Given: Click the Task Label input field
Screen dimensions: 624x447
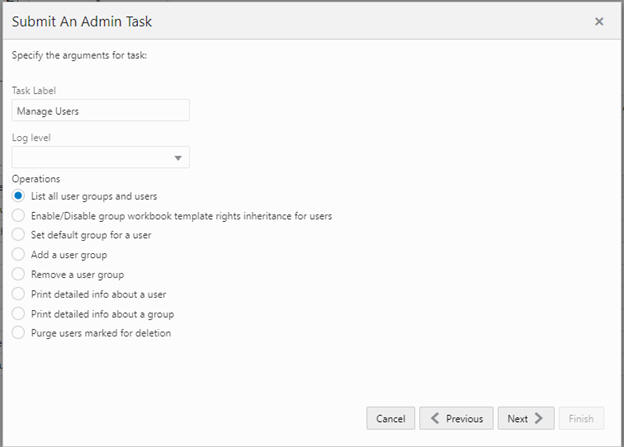Looking at the screenshot, I should pyautogui.click(x=100, y=111).
